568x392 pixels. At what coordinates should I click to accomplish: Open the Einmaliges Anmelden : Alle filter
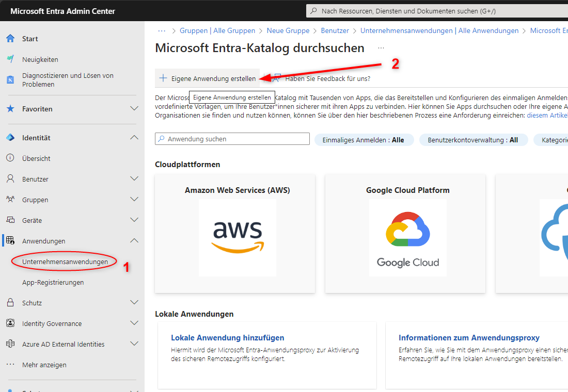click(364, 140)
